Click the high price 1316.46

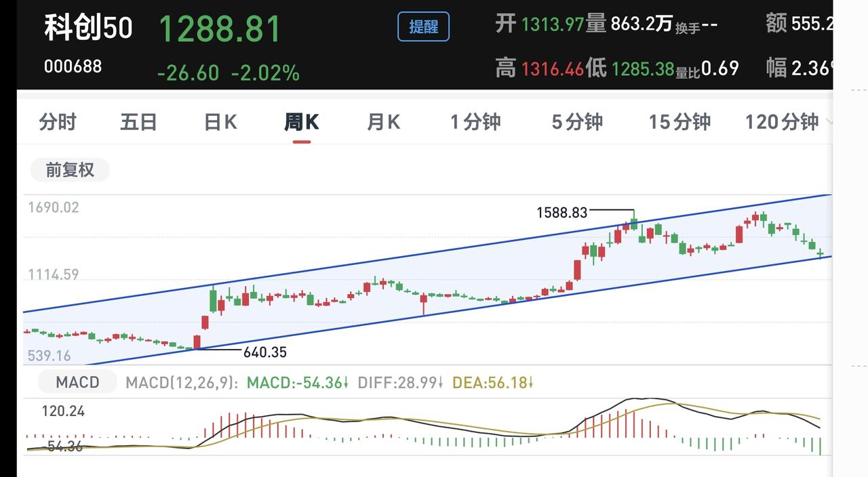[x=553, y=68]
